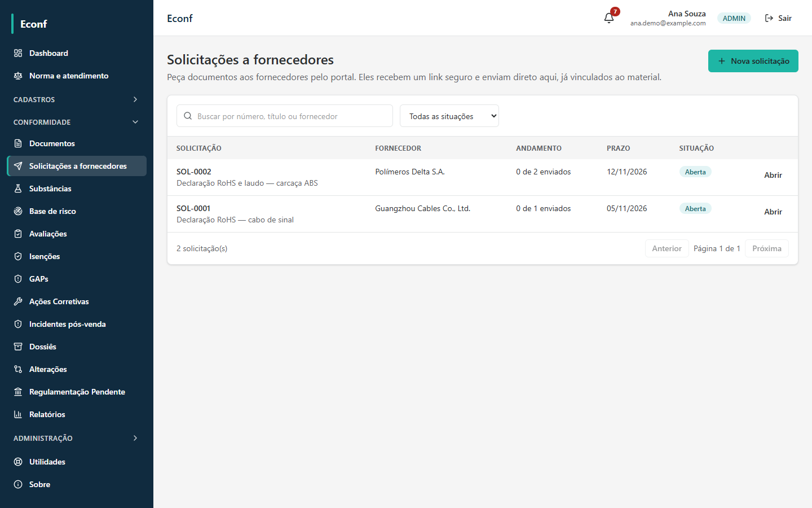
Task: Go to Substâncias in the sidebar
Action: 77,189
